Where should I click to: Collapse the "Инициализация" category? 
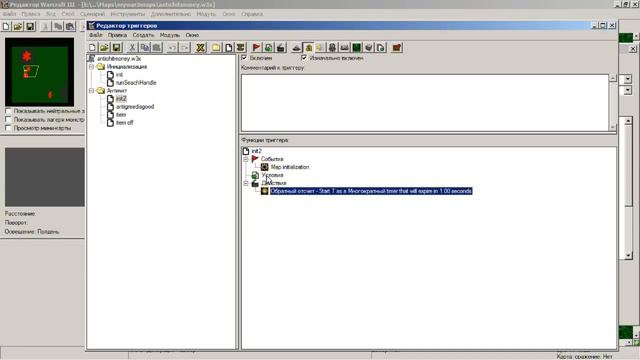[x=92, y=67]
